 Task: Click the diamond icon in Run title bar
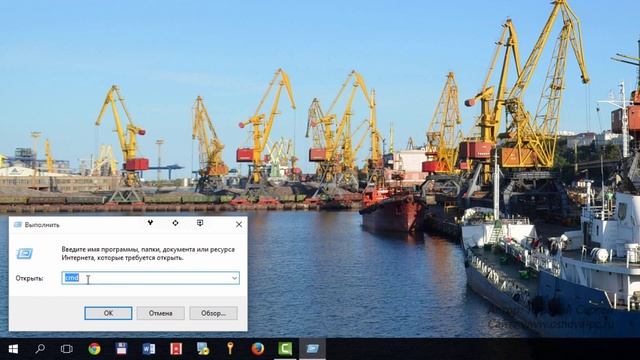(x=175, y=222)
